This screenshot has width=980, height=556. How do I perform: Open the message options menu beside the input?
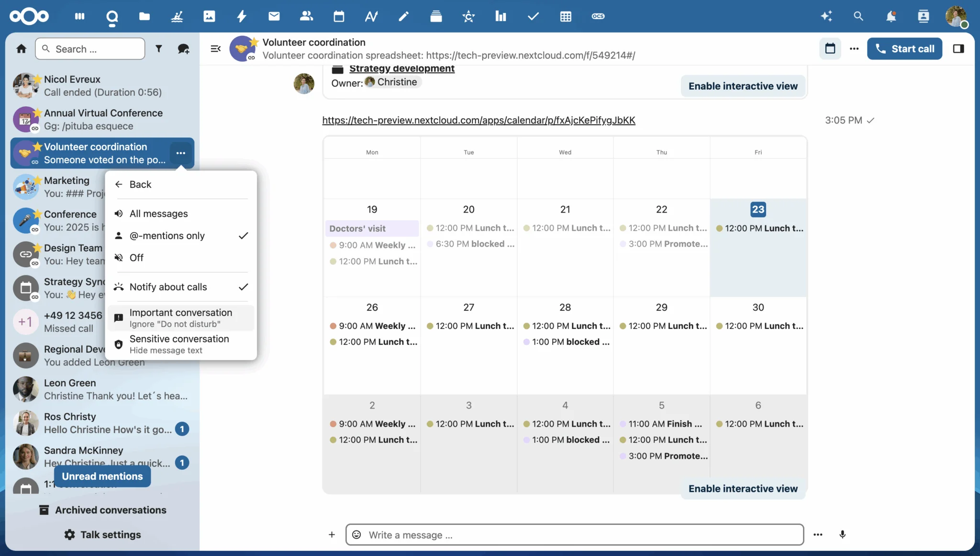818,534
